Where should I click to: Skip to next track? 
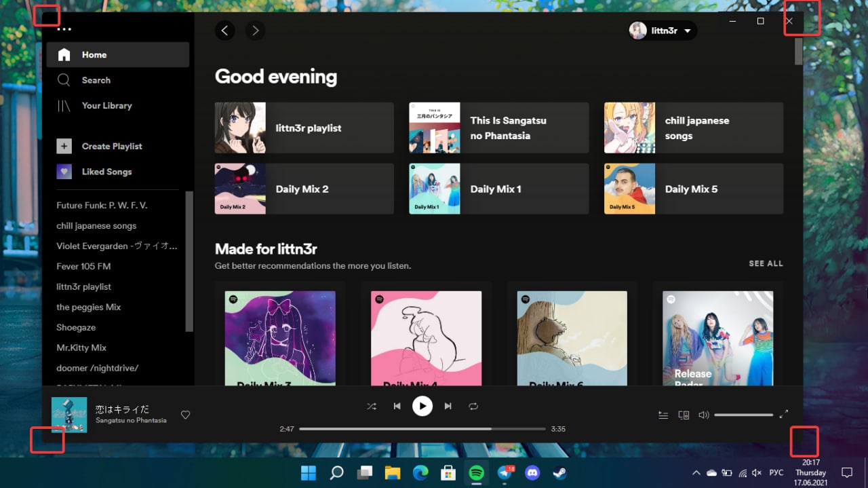point(448,406)
